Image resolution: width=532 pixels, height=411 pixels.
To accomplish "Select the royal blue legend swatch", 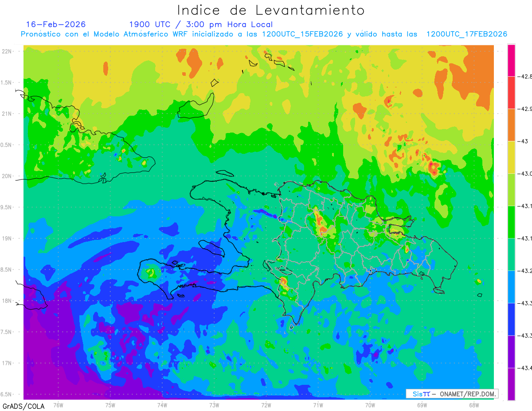I will (x=511, y=319).
